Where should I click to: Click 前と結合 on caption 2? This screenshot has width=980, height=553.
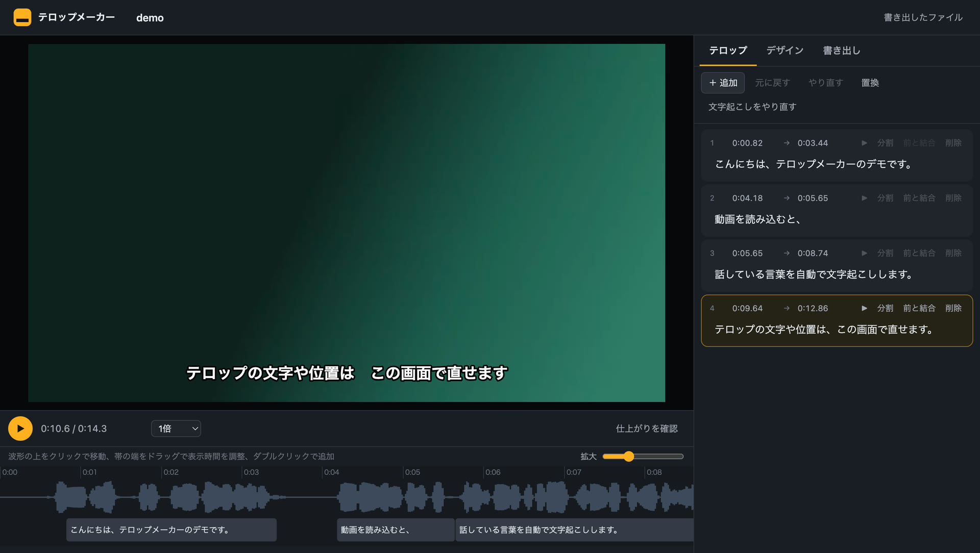919,198
